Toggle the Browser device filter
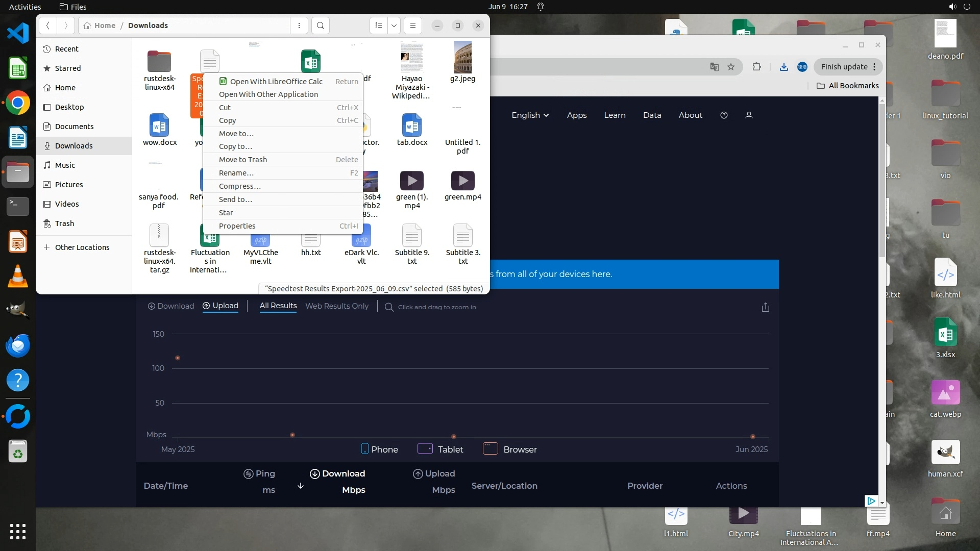This screenshot has width=980, height=551. pos(510,449)
